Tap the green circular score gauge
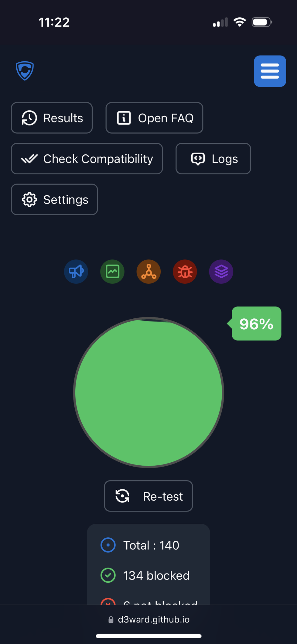 148,392
